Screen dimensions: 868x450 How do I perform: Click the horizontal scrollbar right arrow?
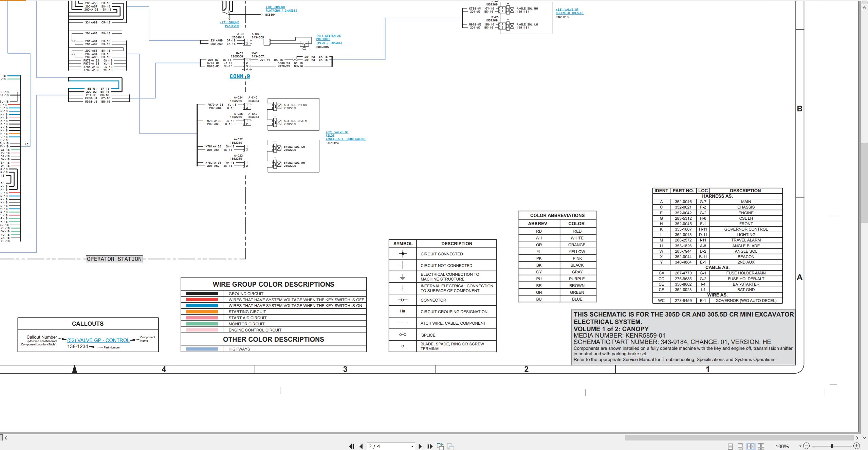tap(857, 438)
